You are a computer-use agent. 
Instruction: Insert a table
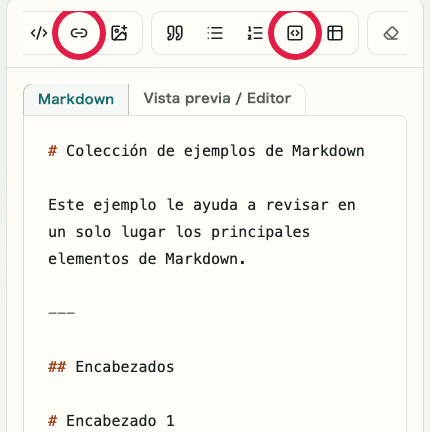point(335,33)
